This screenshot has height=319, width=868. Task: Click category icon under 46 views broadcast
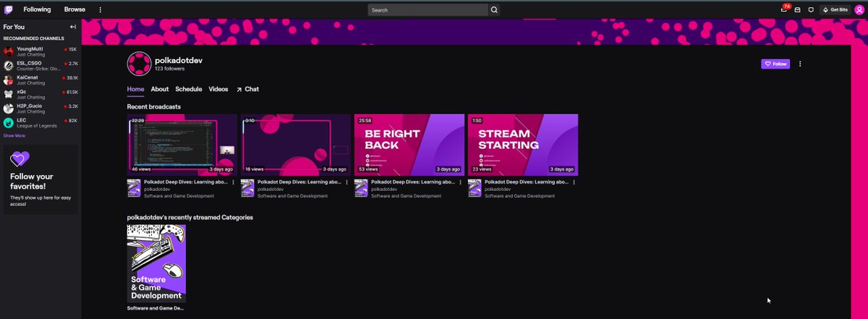pos(134,189)
